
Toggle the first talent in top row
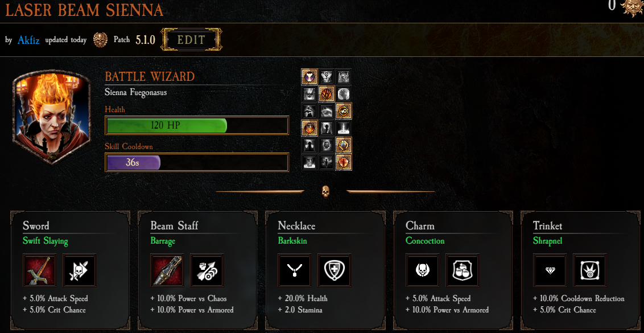coord(309,77)
